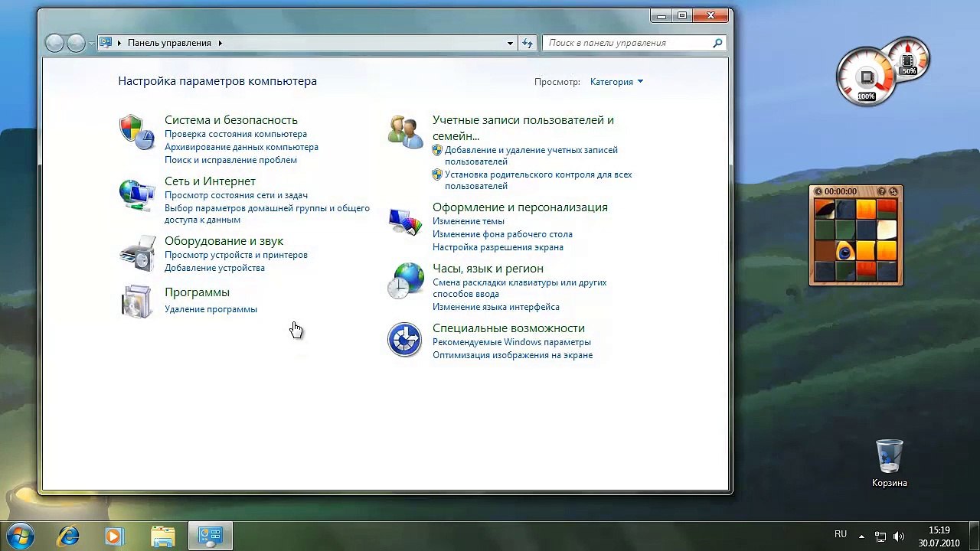Launch Windows Media Player from the taskbar
The width and height of the screenshot is (980, 551).
click(114, 536)
